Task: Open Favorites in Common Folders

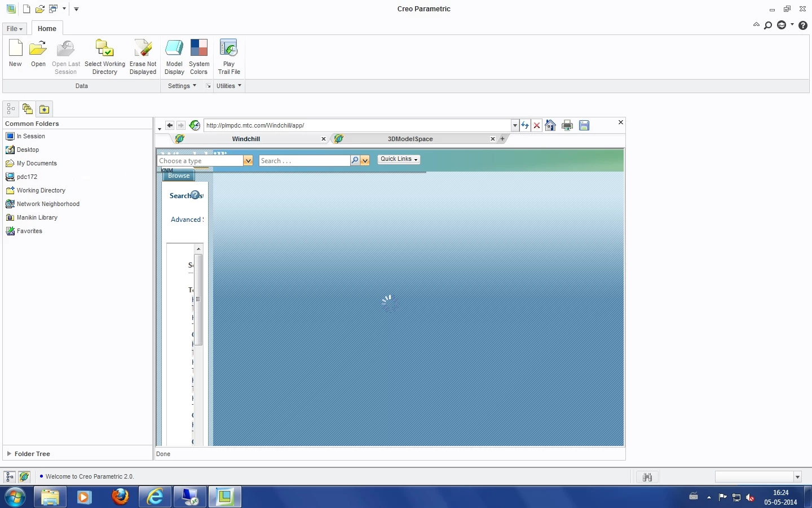Action: 24,231
